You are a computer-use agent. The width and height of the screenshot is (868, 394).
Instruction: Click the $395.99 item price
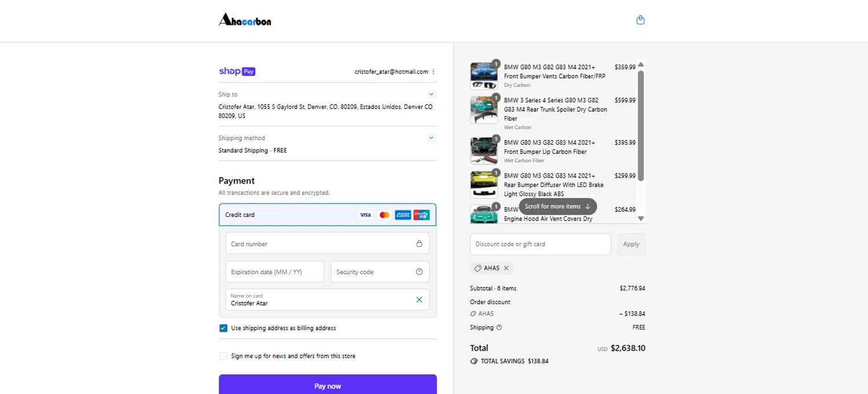[625, 142]
